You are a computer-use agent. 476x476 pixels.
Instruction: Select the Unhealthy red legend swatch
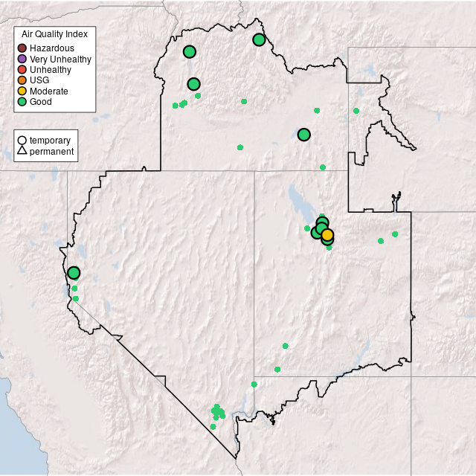tap(22, 70)
